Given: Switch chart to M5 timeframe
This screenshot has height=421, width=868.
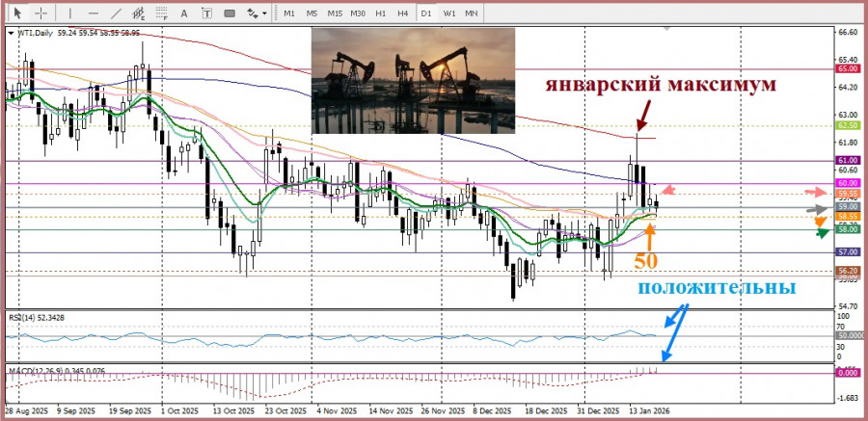Looking at the screenshot, I should pos(312,13).
